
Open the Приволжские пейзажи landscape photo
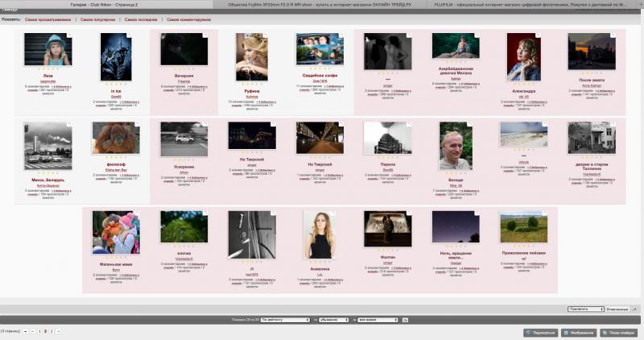click(524, 227)
